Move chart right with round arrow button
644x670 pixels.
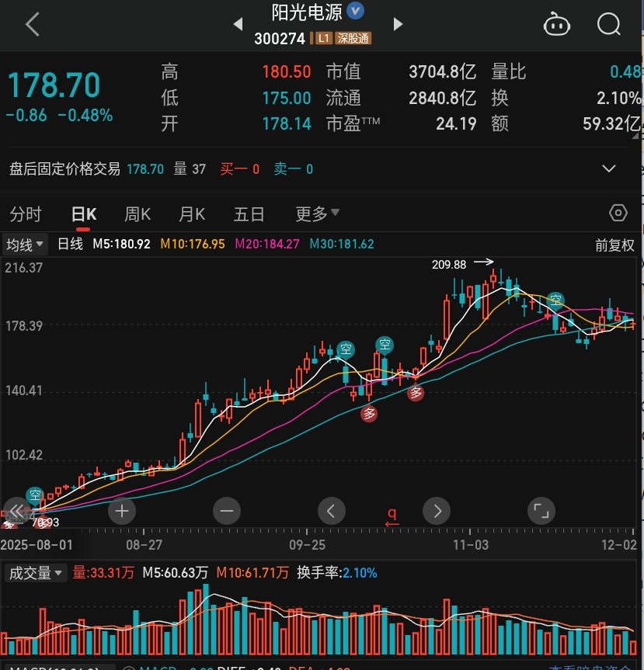(437, 511)
